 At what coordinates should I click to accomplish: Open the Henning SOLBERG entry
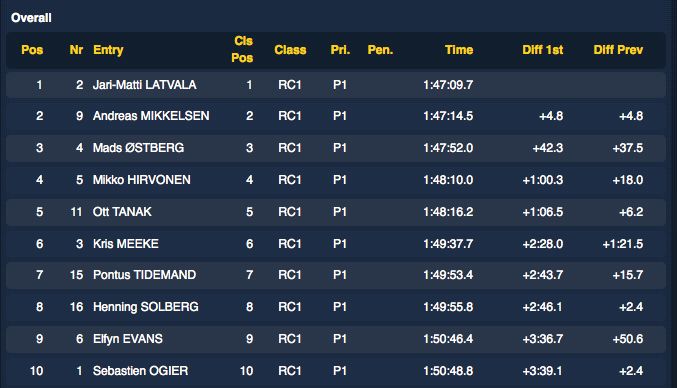click(335, 307)
